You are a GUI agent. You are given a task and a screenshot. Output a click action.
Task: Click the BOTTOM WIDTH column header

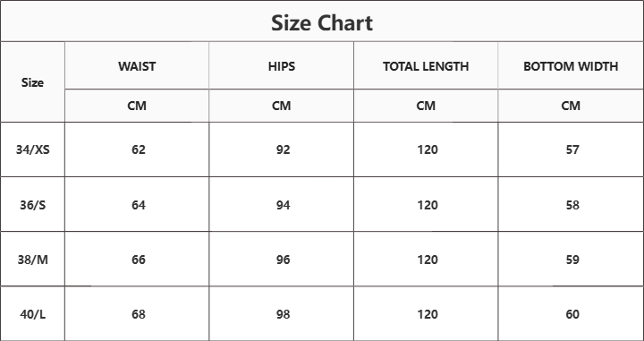click(571, 66)
